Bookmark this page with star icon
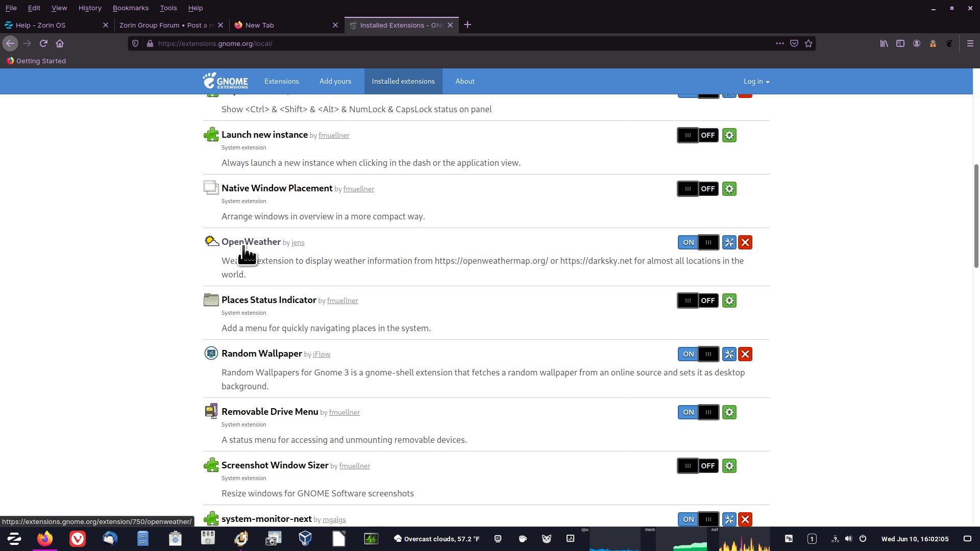 click(808, 43)
